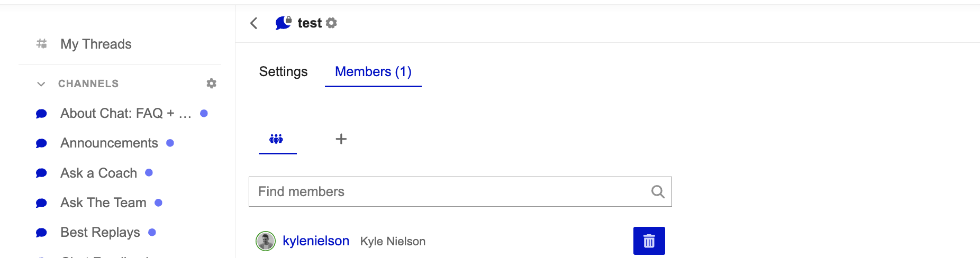Click the back arrow beside test channel

[254, 23]
